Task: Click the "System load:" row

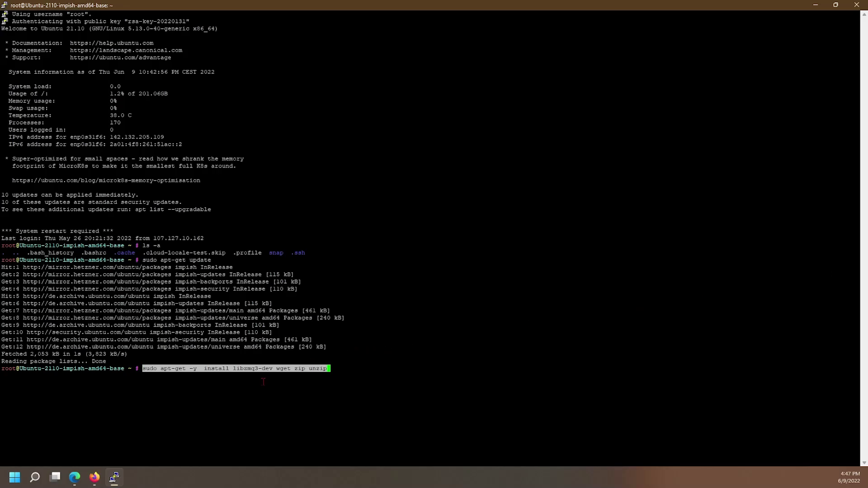Action: 65,87
